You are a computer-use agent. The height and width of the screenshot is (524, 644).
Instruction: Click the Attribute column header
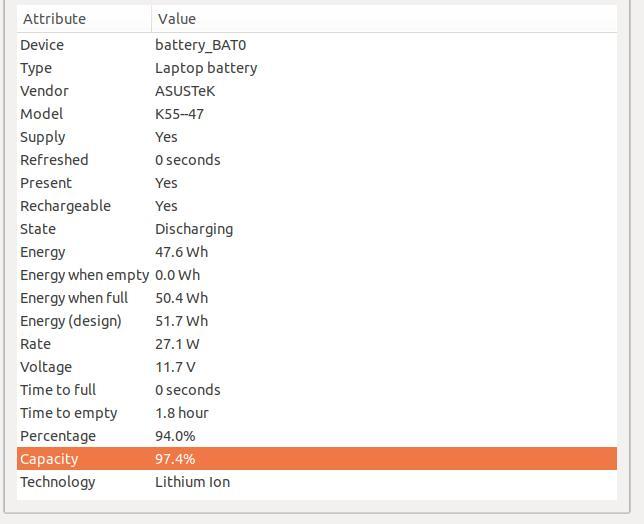(84, 19)
